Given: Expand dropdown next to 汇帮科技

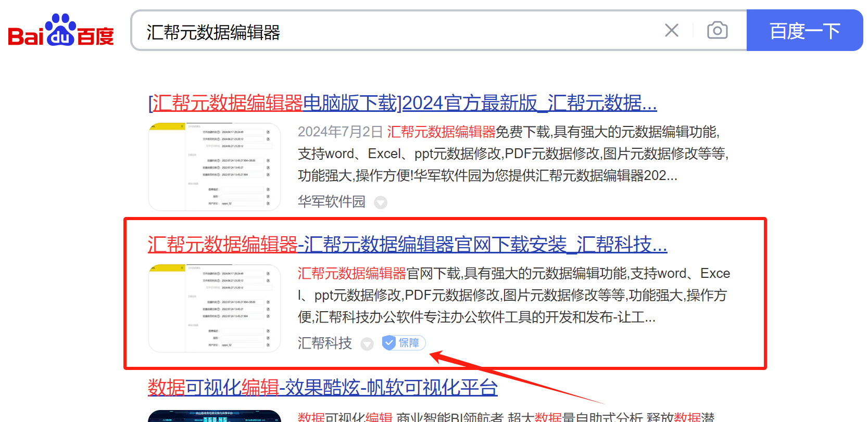Looking at the screenshot, I should 367,344.
